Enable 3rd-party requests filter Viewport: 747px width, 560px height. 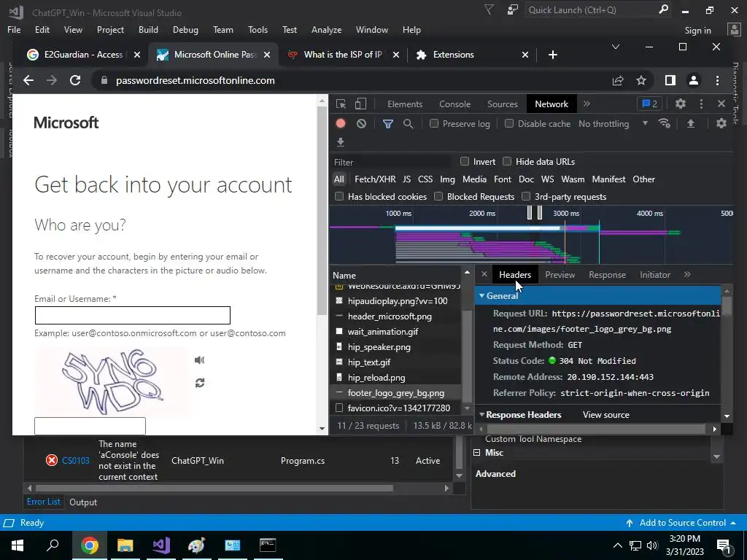coord(526,197)
